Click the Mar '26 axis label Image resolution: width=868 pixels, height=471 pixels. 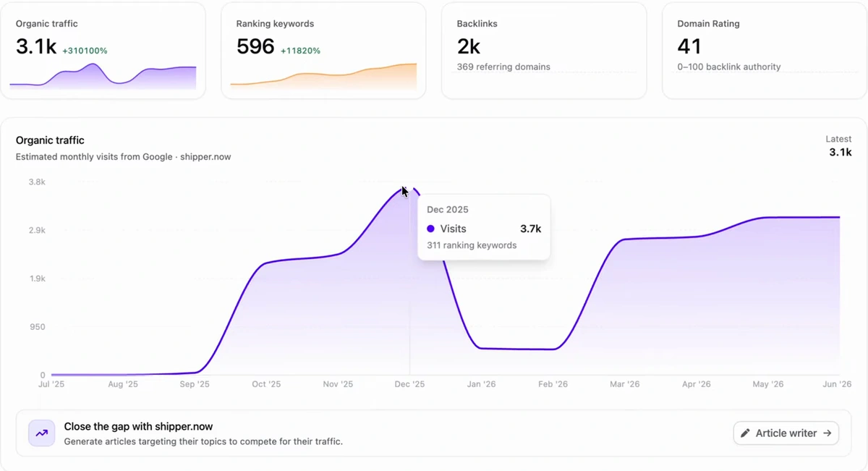coord(624,384)
